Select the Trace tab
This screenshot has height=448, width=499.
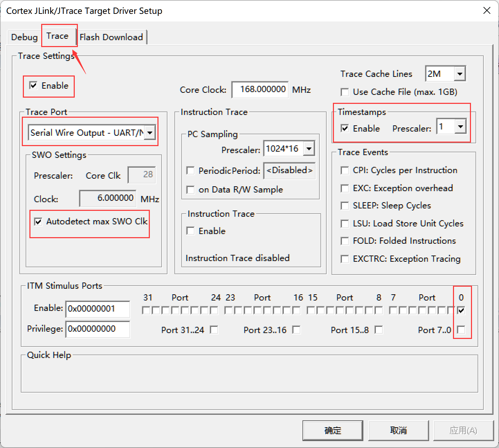point(57,36)
